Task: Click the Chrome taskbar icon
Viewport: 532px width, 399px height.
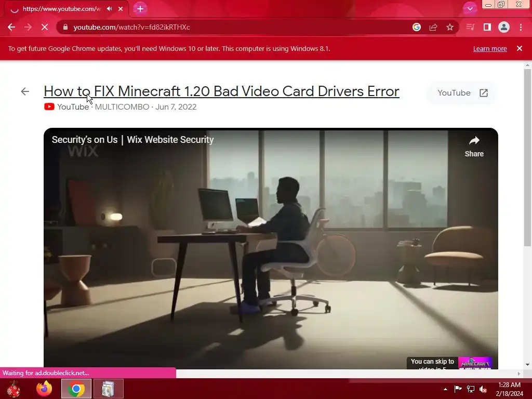Action: coord(76,389)
